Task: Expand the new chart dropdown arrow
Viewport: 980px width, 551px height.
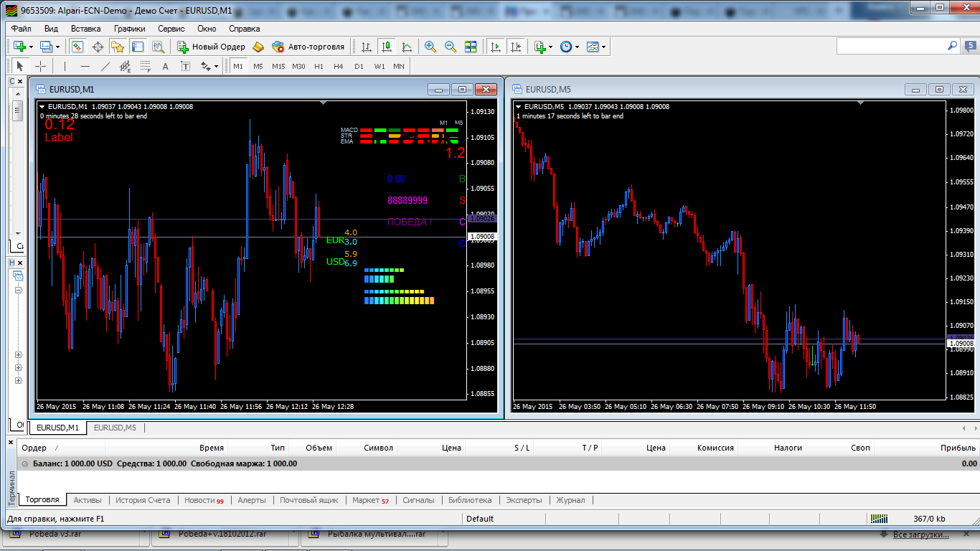Action: click(x=31, y=47)
